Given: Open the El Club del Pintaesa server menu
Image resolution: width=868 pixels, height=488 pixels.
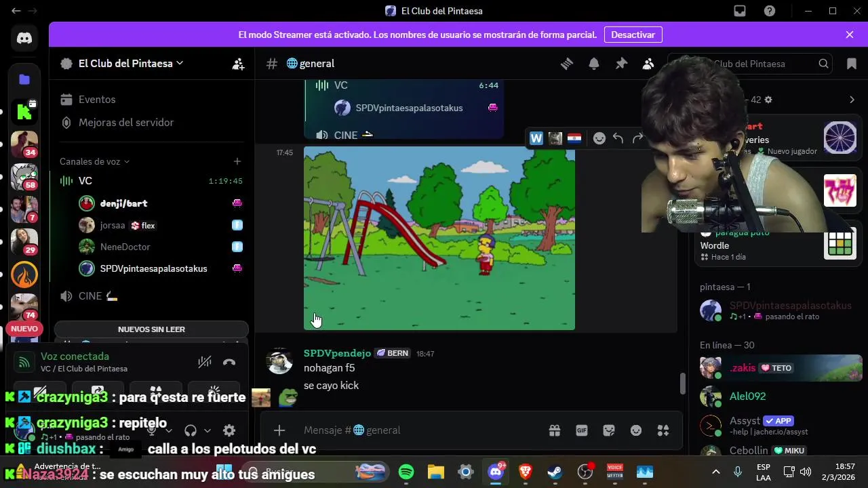Looking at the screenshot, I should pos(131,63).
